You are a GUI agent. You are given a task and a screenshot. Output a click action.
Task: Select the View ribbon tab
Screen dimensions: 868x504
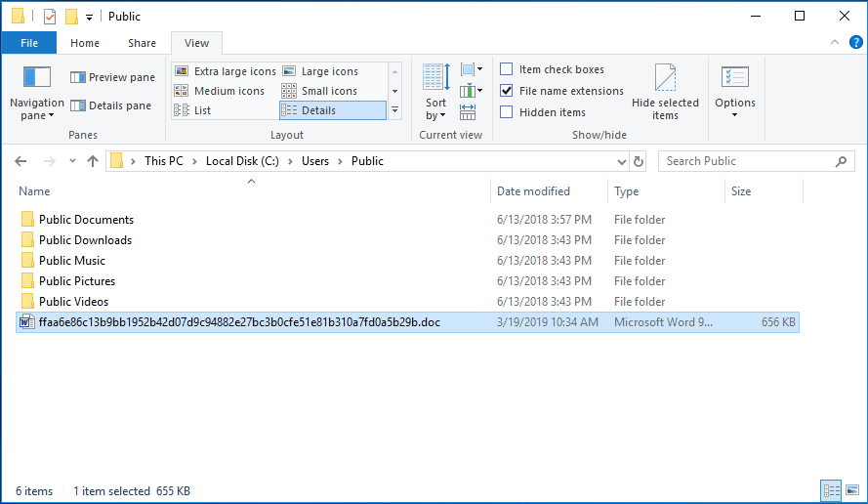tap(196, 43)
